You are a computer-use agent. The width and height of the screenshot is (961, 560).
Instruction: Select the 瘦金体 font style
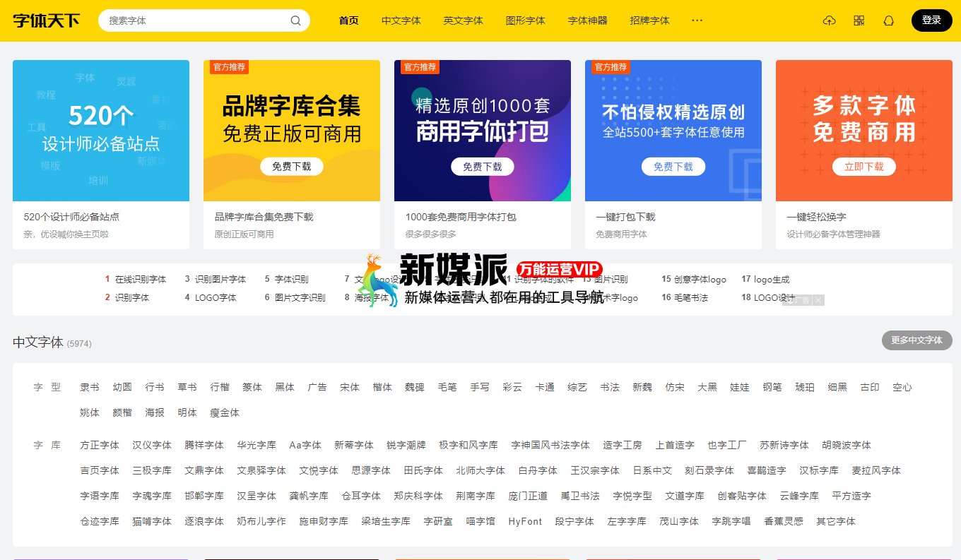(225, 412)
